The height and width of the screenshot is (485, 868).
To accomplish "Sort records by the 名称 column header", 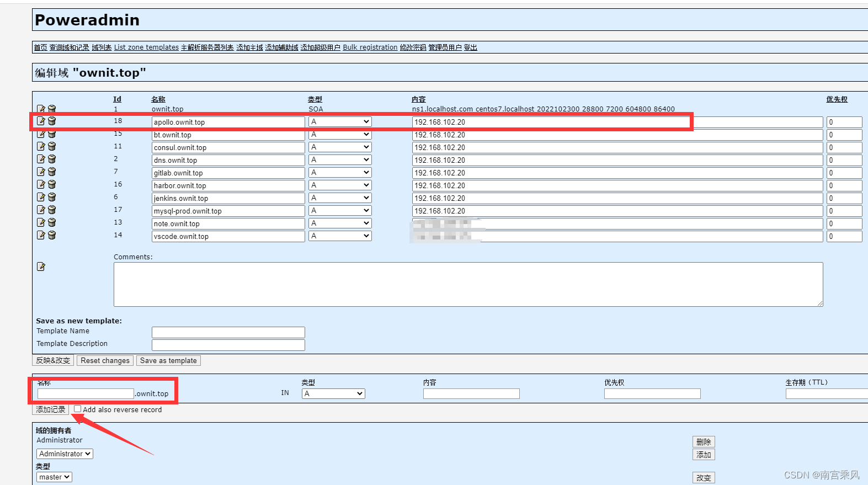I will tap(158, 99).
